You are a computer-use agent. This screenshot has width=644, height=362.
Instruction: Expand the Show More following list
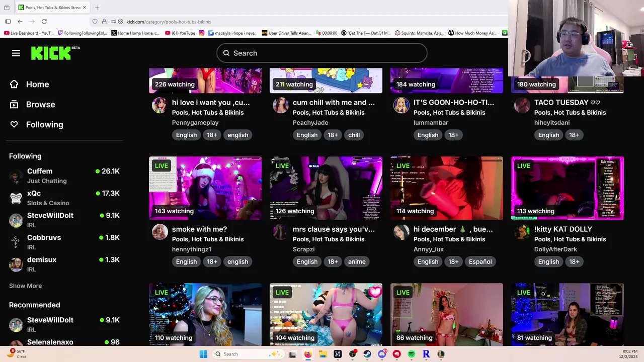[25, 286]
